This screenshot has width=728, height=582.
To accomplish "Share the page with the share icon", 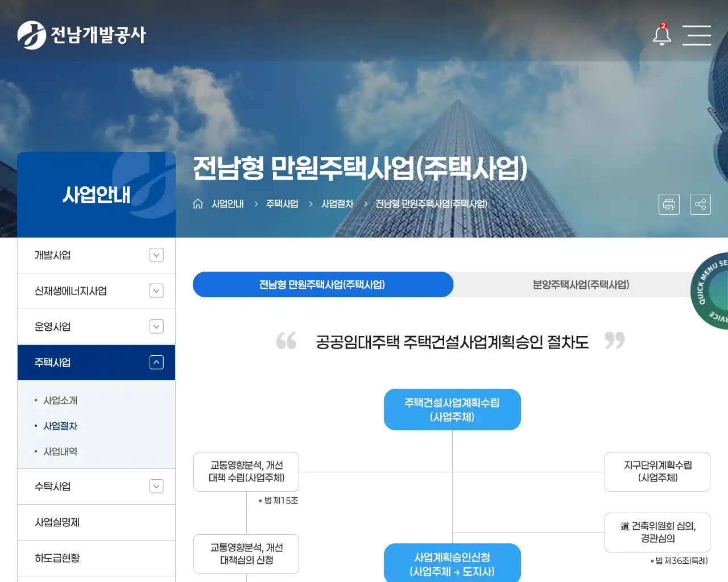I will [x=700, y=204].
